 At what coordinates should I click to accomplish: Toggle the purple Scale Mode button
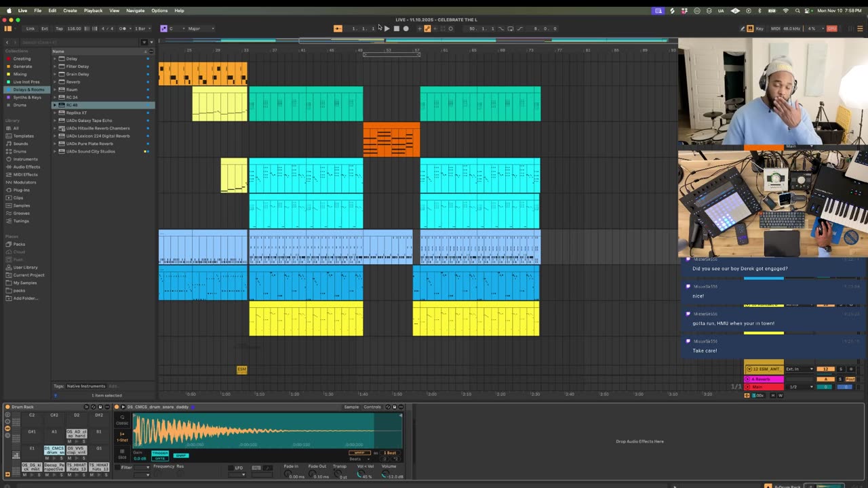pyautogui.click(x=163, y=28)
